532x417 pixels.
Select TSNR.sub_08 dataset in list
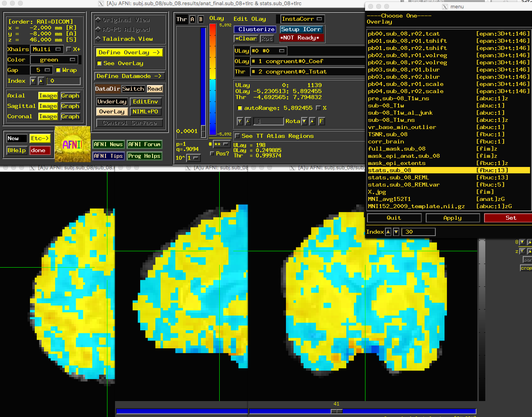click(449, 134)
